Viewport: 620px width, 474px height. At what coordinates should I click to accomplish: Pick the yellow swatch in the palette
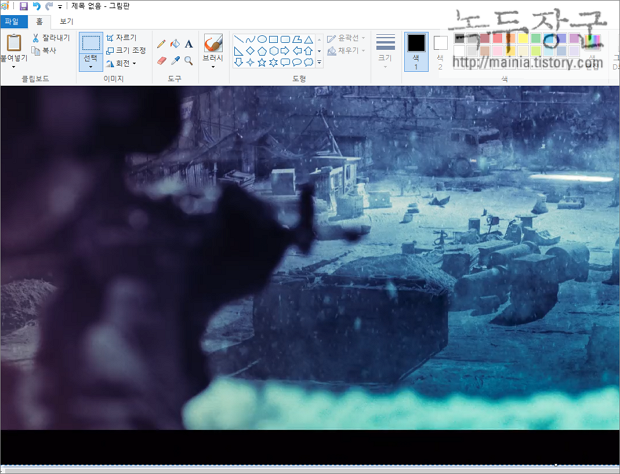click(x=523, y=38)
